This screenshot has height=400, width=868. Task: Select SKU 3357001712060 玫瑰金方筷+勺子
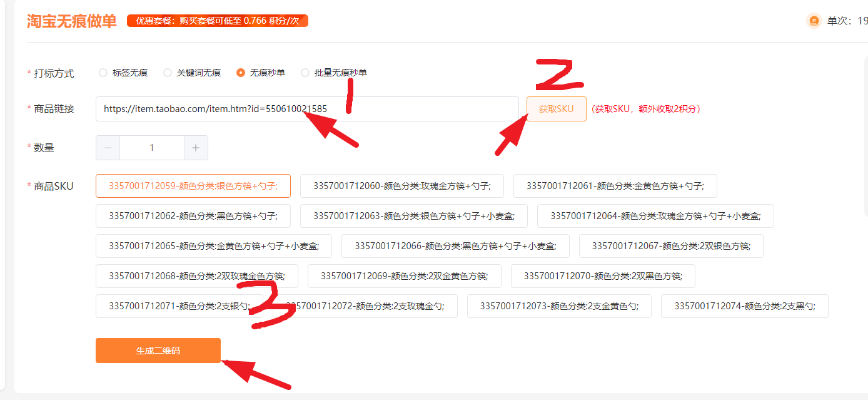402,186
